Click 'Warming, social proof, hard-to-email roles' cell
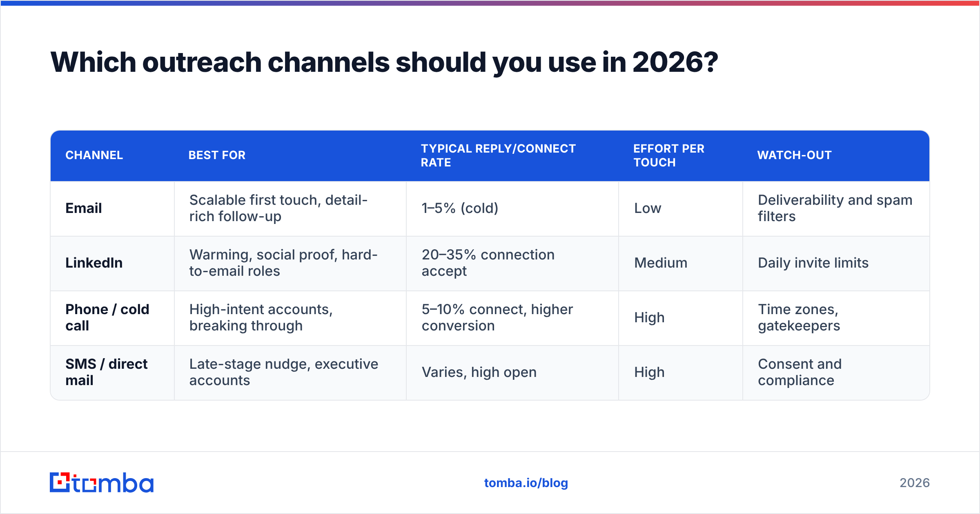This screenshot has width=980, height=514. tap(290, 263)
